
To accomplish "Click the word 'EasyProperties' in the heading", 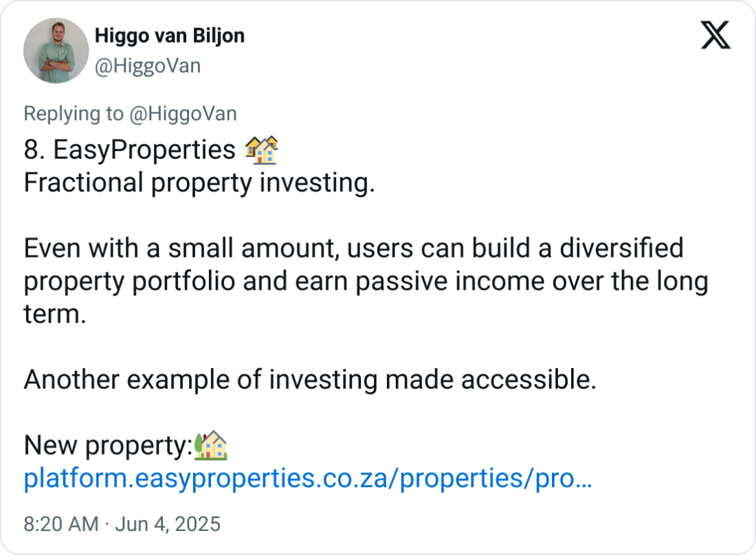I will point(144,150).
